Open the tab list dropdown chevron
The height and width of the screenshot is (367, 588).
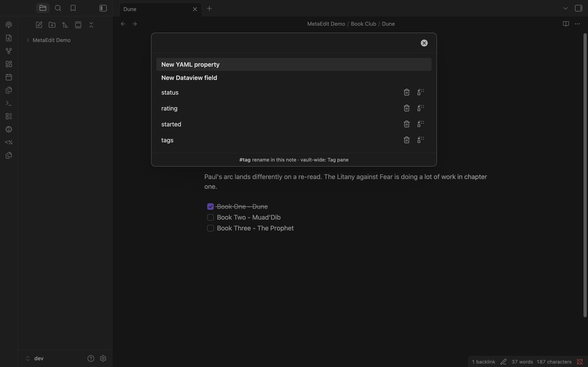[565, 9]
